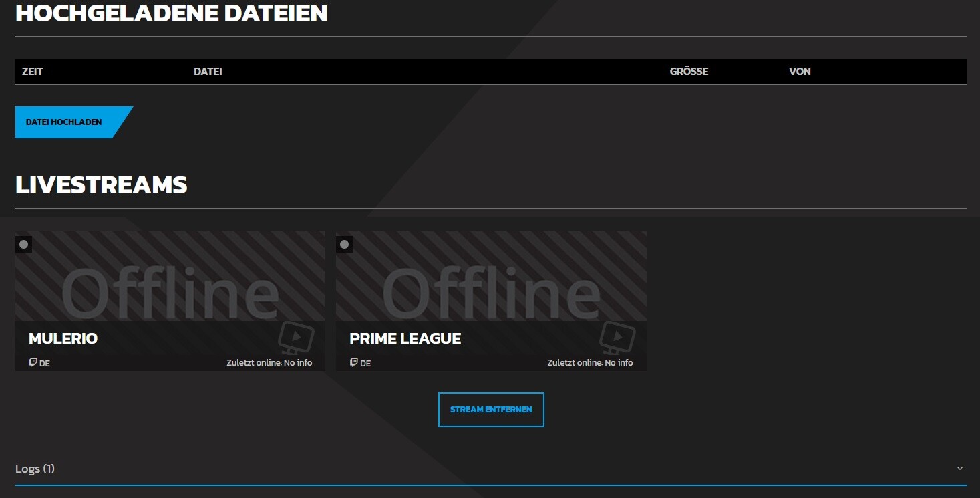This screenshot has width=980, height=498.
Task: Open the Prime League offline stream thumbnail
Action: pos(491,281)
